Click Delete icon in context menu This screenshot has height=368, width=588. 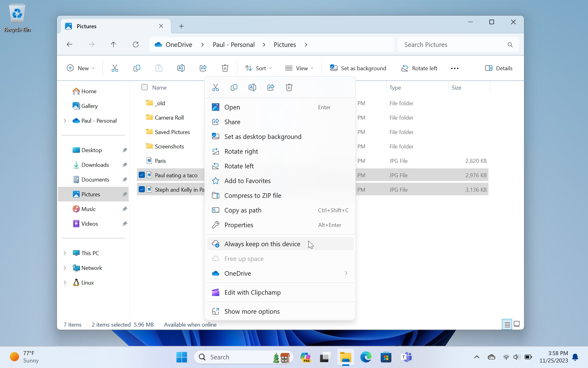point(289,88)
